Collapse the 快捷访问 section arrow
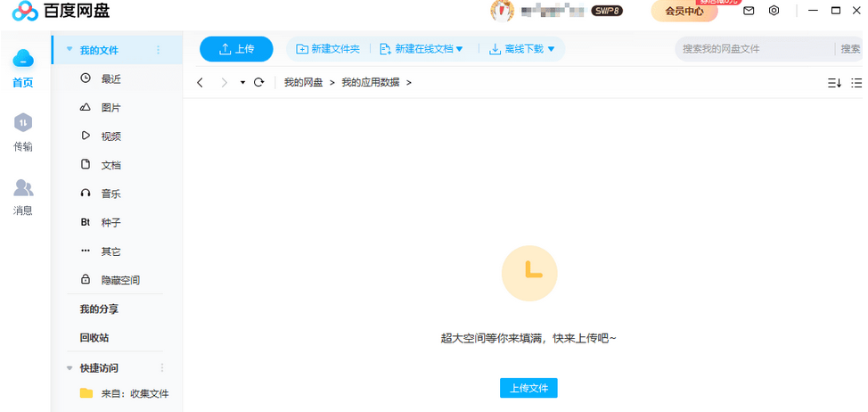 (x=70, y=367)
